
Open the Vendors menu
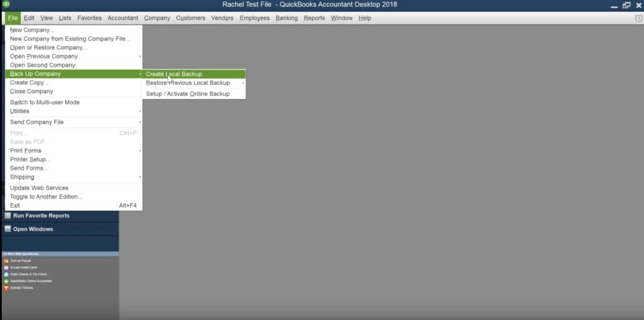(222, 18)
